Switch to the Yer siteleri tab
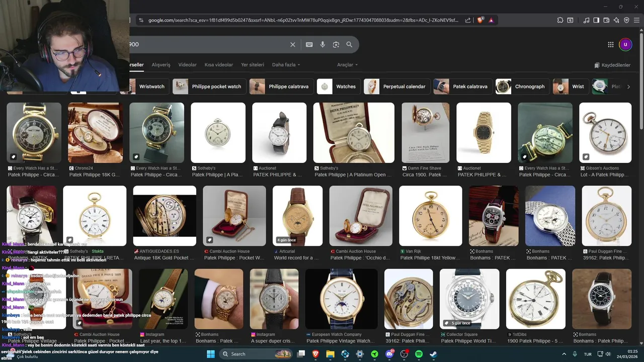 point(253,65)
